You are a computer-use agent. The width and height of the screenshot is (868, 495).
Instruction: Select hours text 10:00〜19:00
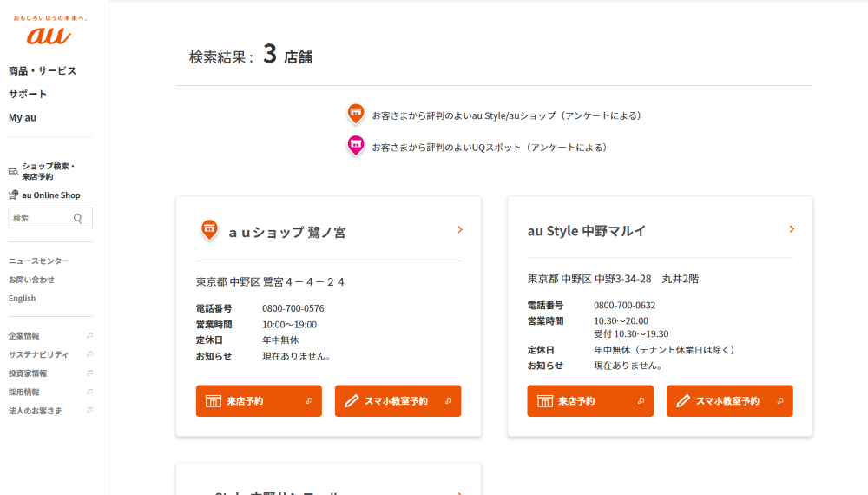[x=290, y=325]
